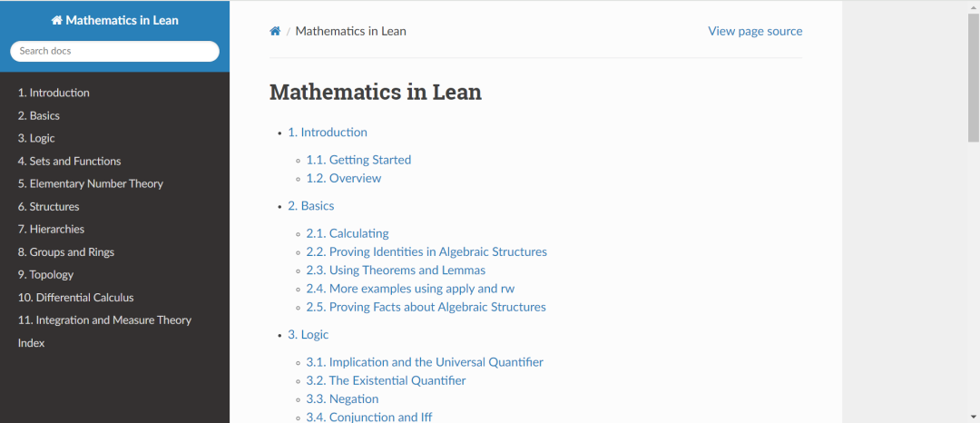Open Differential Calculus sidebar entry
980x423 pixels.
tap(76, 297)
